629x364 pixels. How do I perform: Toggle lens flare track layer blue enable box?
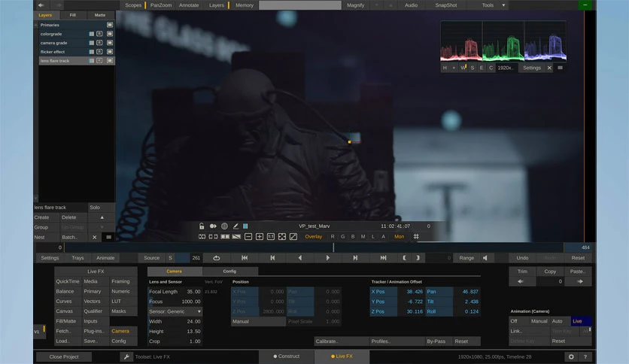[92, 60]
